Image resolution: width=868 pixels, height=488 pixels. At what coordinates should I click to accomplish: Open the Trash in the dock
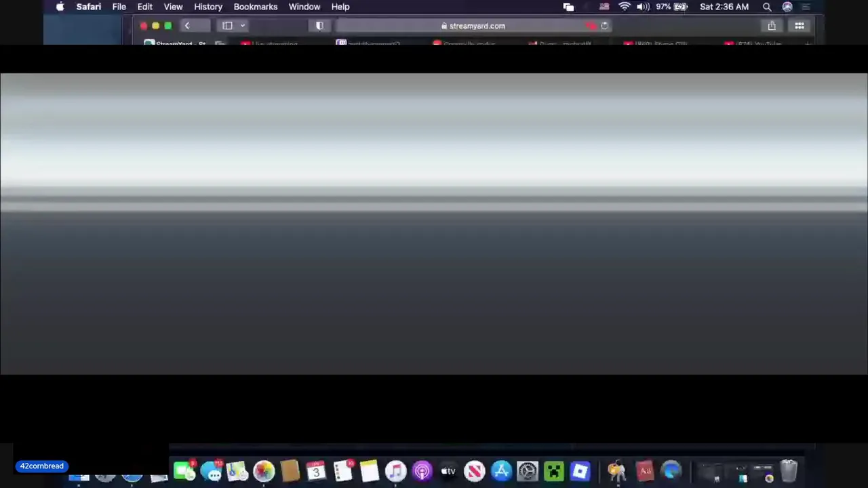789,471
